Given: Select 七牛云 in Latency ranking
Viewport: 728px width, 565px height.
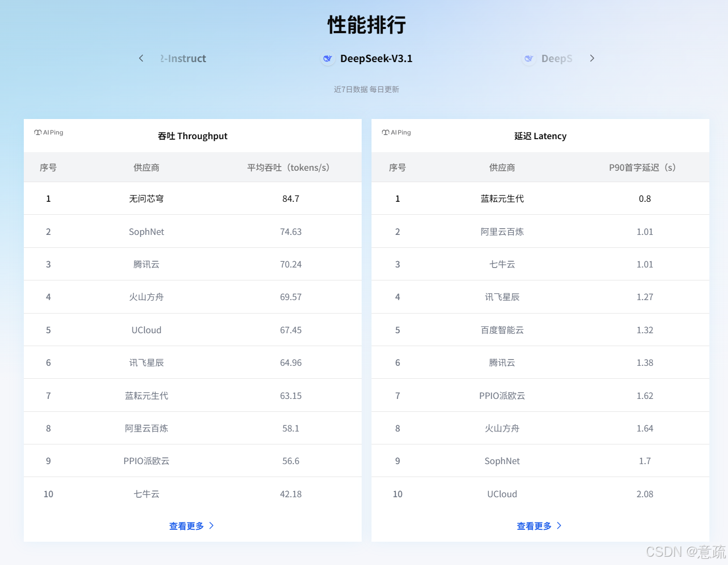Looking at the screenshot, I should [x=502, y=264].
